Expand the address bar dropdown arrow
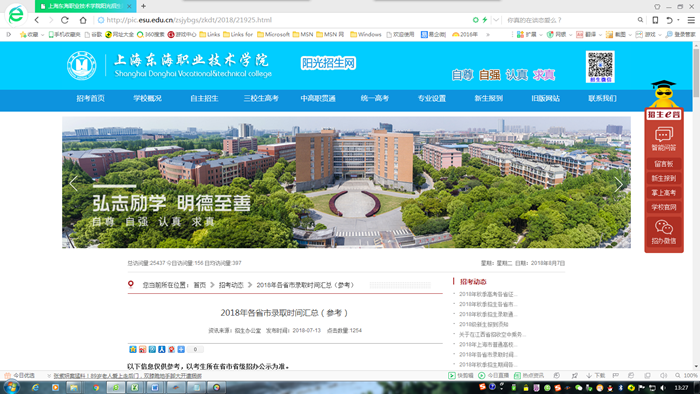700x394 pixels. (x=496, y=20)
